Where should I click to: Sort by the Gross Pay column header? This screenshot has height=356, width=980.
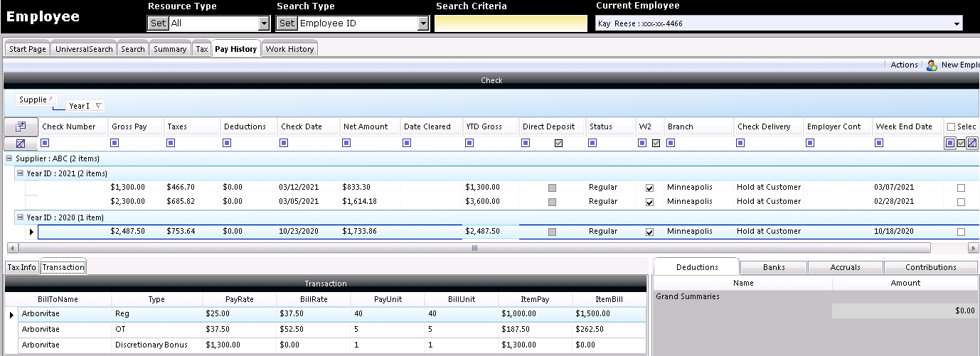coord(136,126)
